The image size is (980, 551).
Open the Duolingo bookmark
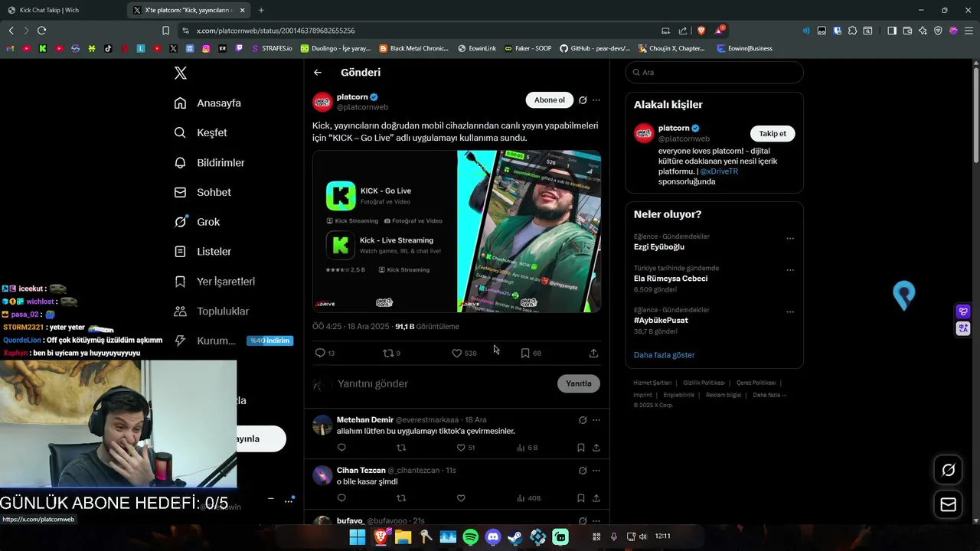[335, 48]
